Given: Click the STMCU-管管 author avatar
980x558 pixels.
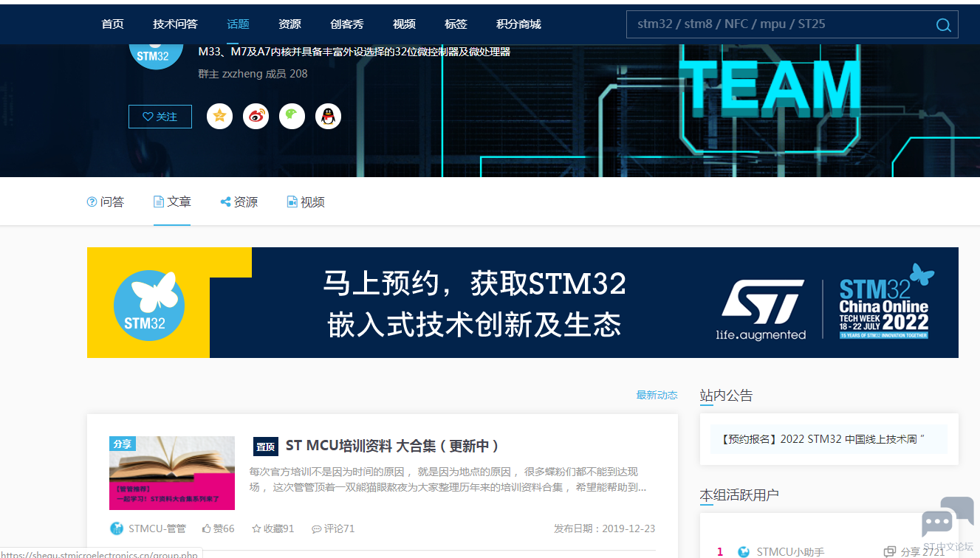Looking at the screenshot, I should (117, 528).
